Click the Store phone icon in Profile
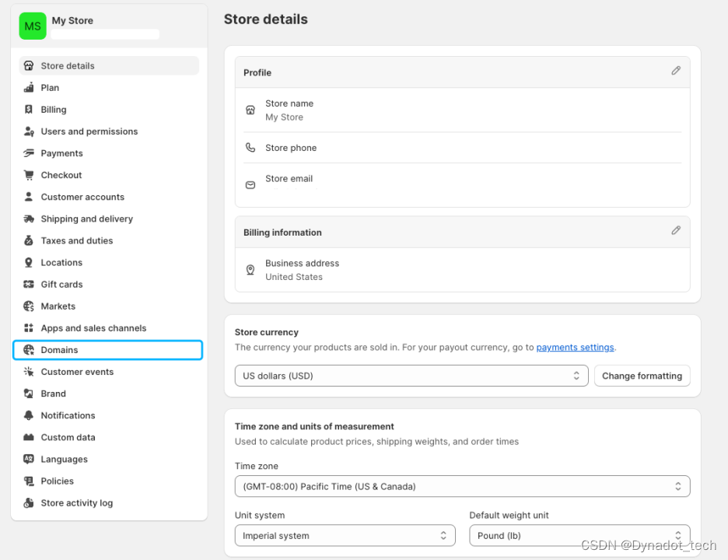This screenshot has height=560, width=728. coord(250,148)
